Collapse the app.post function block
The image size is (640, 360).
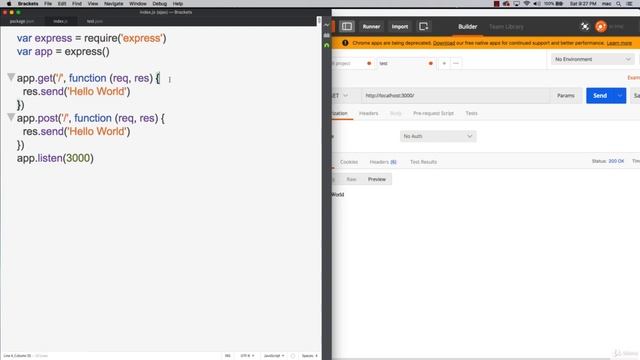pos(11,118)
